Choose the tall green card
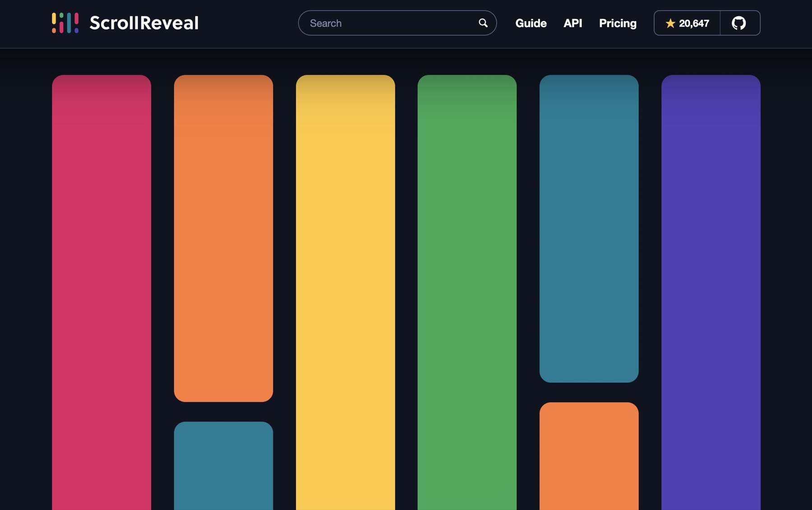This screenshot has height=510, width=812. tap(467, 289)
